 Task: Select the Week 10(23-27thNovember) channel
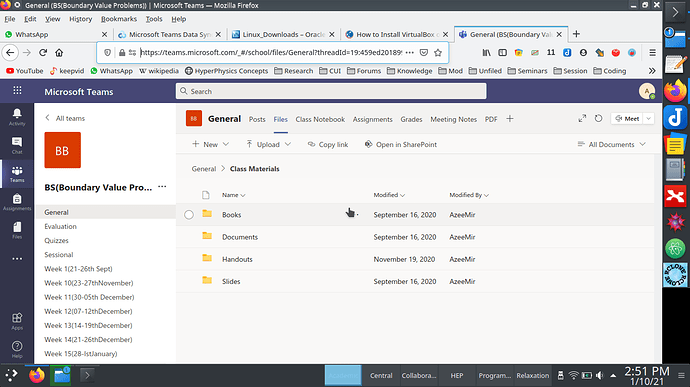coord(88,283)
